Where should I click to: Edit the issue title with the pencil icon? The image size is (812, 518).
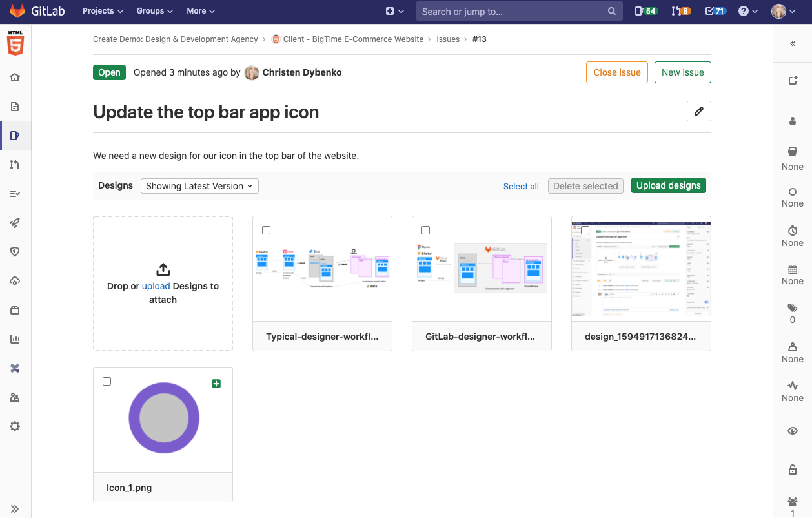point(698,110)
